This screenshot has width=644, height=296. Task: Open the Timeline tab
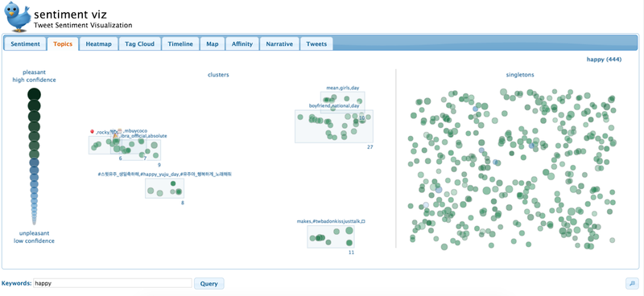click(x=180, y=44)
